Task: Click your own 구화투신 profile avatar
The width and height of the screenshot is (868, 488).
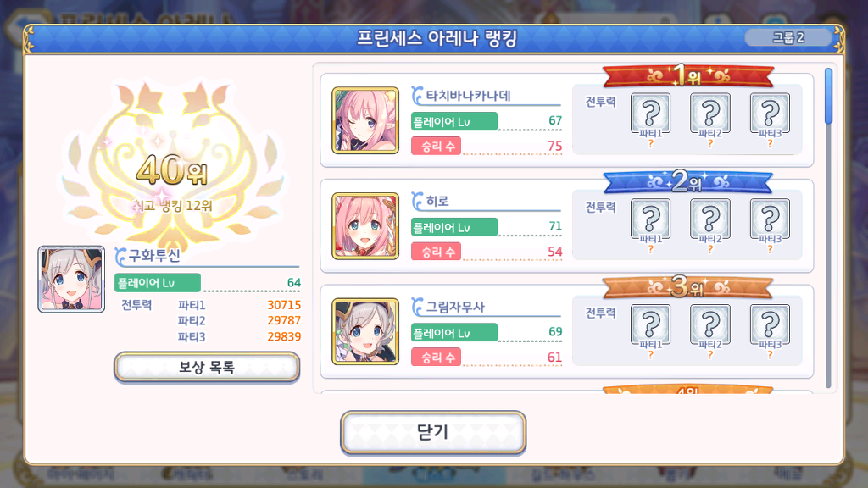Action: click(71, 280)
